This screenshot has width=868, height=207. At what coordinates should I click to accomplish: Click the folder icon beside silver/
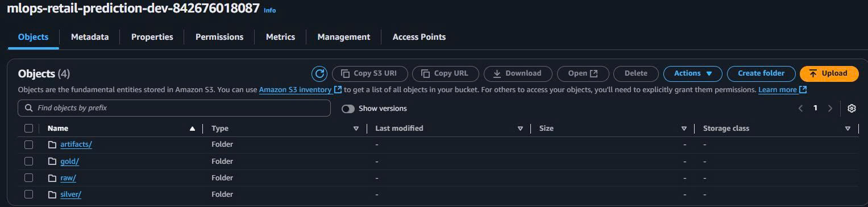tap(52, 194)
